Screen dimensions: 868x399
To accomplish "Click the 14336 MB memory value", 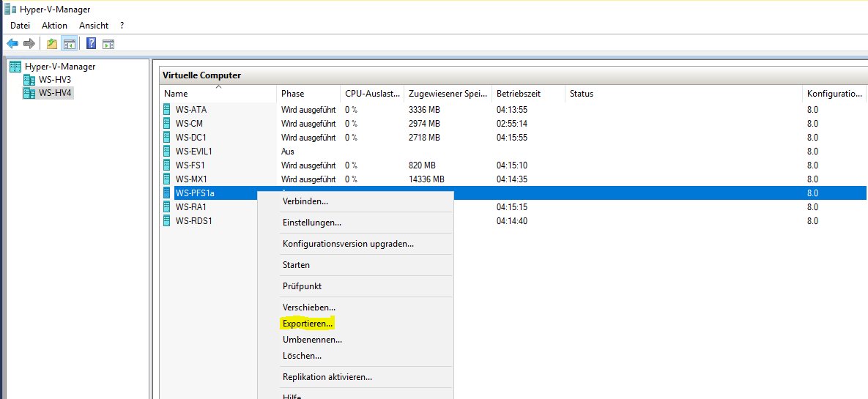I will 426,179.
